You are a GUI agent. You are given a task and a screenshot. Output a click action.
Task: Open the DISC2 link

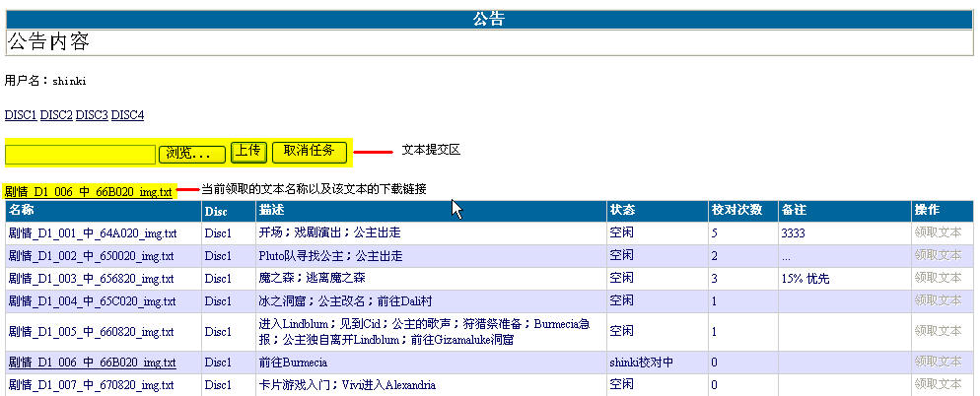pos(56,115)
